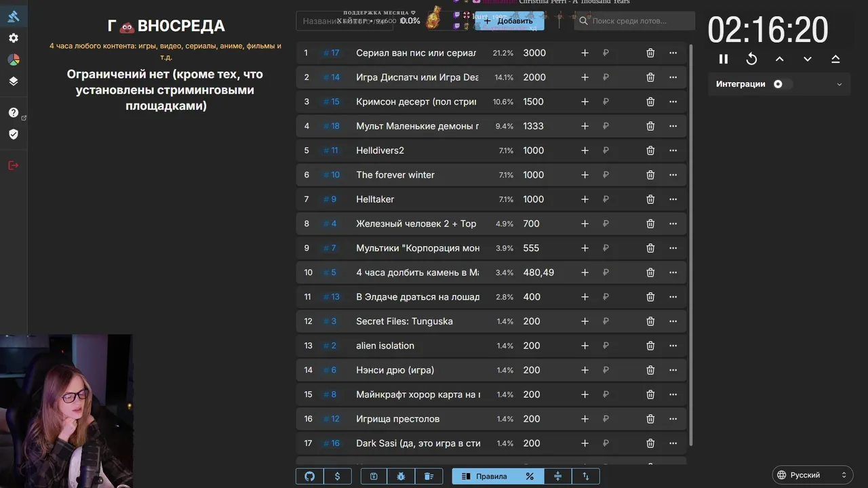Click the save icon in bottom toolbar
Viewport: 868px width, 488px height.
tap(374, 476)
